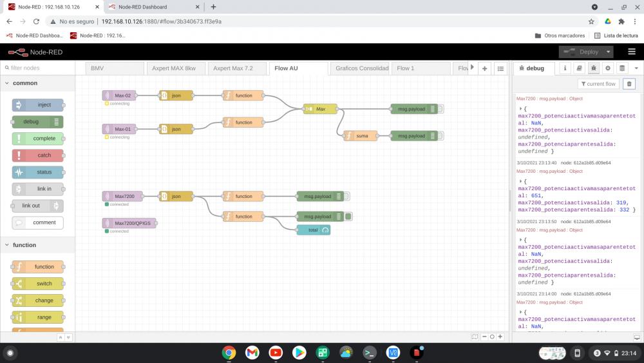Image resolution: width=644 pixels, height=363 pixels.
Task: Select the Max-02 MQTT node on canvas
Action: click(119, 95)
